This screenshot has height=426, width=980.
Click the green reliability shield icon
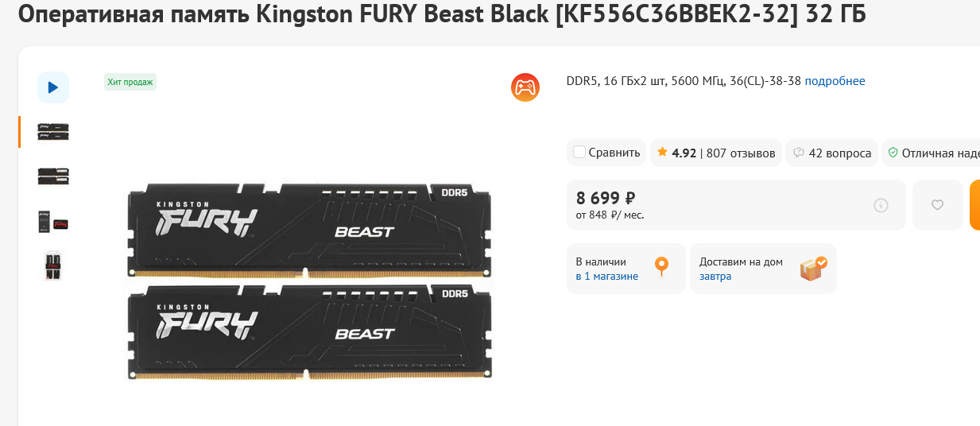893,153
